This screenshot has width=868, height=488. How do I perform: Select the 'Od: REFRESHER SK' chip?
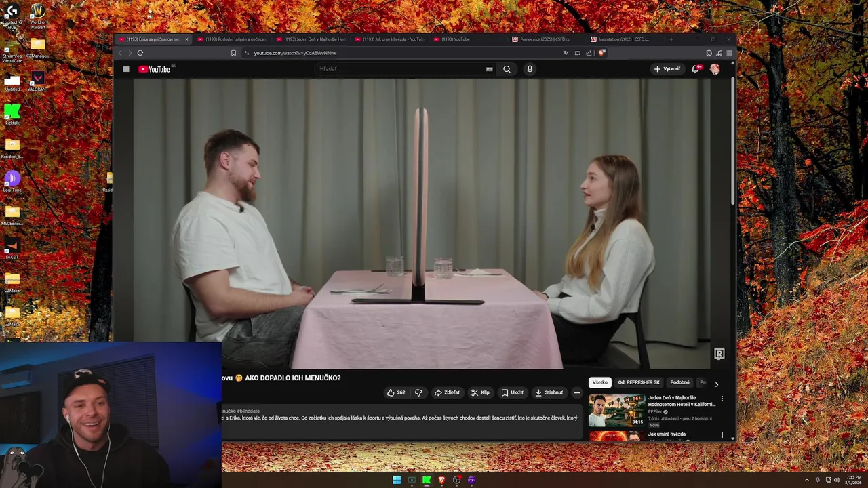(x=639, y=382)
